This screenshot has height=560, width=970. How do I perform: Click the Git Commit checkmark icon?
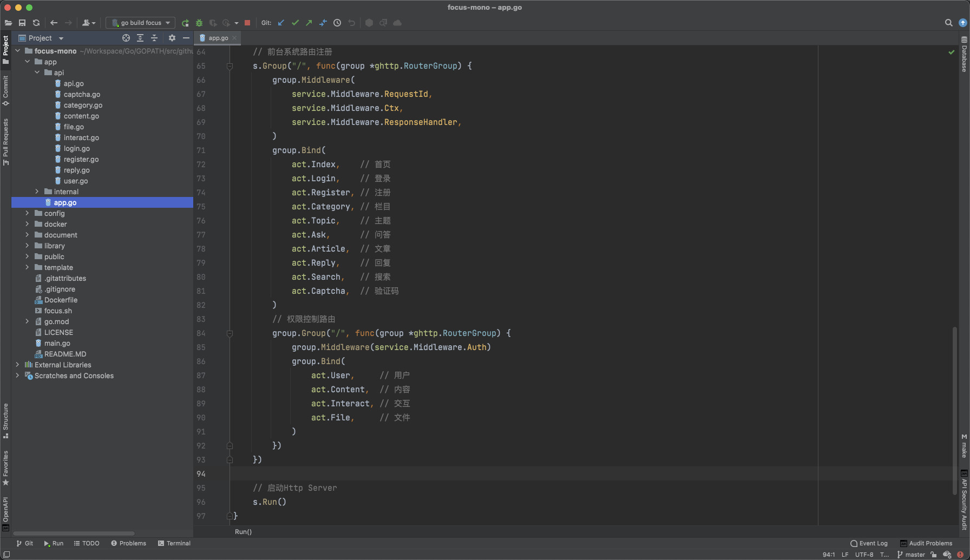[295, 23]
